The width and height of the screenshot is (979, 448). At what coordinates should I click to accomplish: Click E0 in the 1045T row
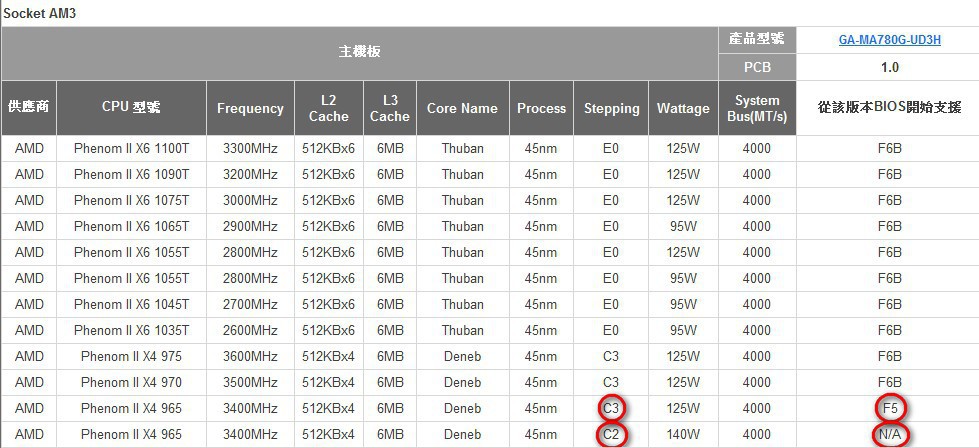coord(611,304)
